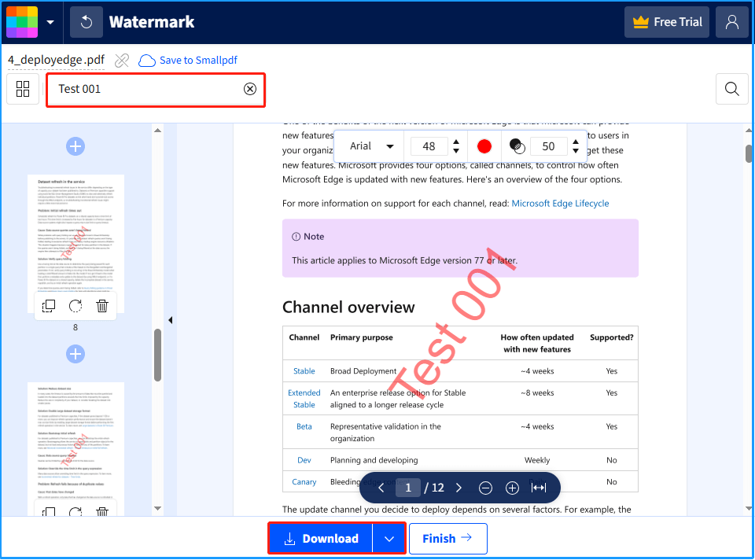
Task: Click the font size 48 field
Action: [x=429, y=146]
